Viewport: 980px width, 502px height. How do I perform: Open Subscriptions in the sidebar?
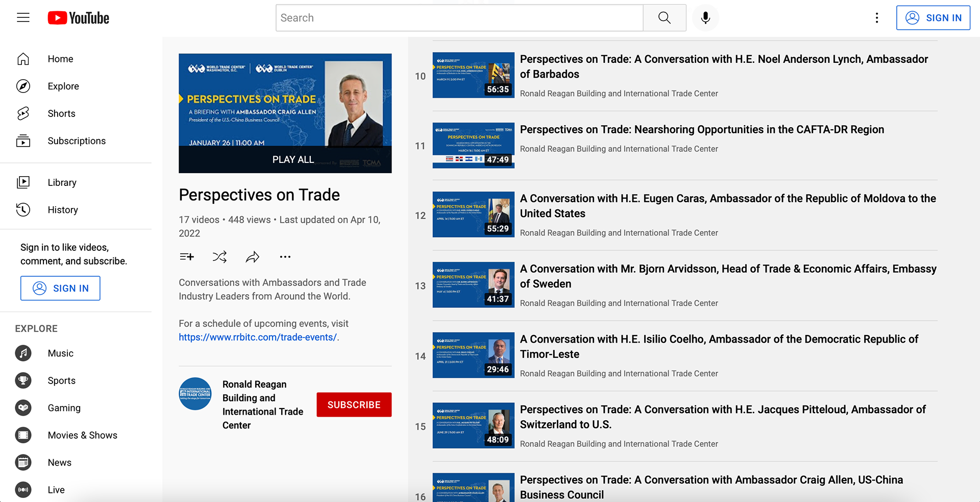tap(76, 141)
